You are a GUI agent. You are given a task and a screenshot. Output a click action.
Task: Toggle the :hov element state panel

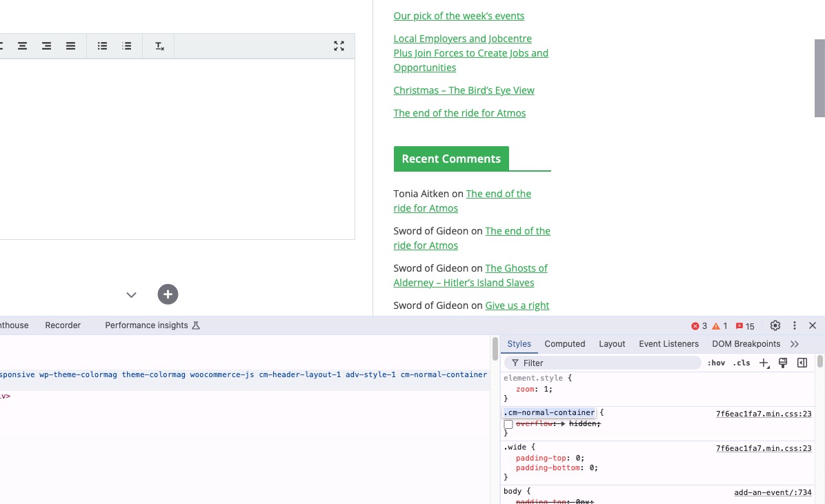pyautogui.click(x=716, y=363)
